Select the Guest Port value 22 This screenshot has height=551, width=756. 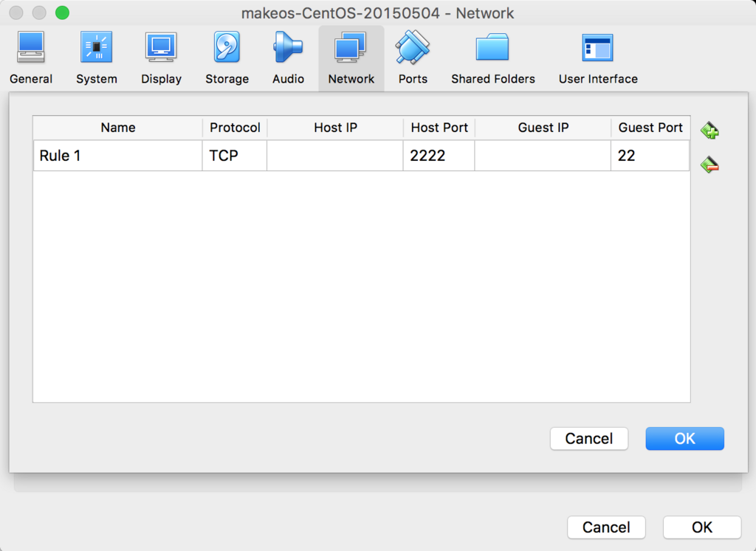[x=650, y=156]
